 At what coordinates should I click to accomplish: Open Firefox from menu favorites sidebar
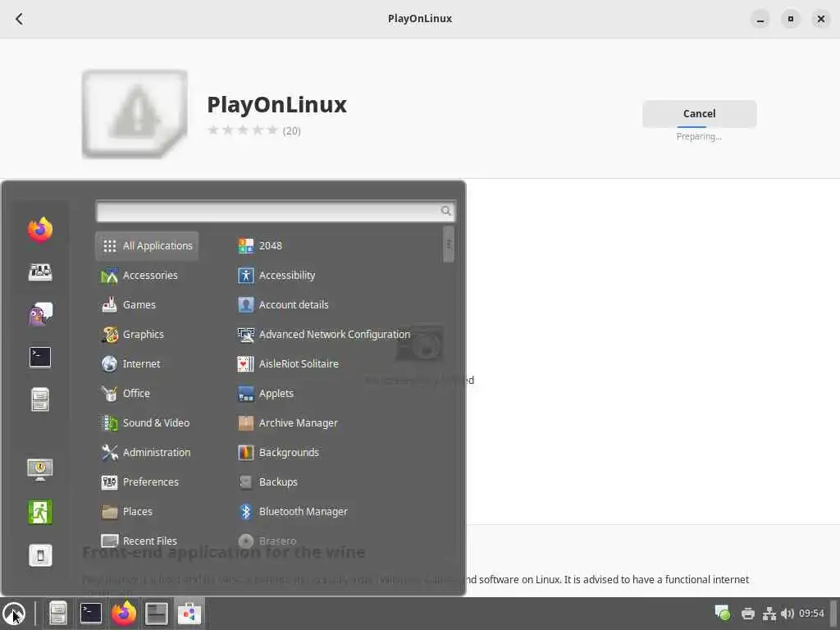40,230
